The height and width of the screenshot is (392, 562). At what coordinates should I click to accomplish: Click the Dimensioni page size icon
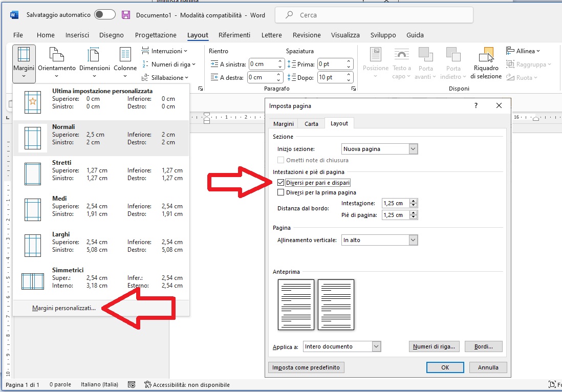94,55
